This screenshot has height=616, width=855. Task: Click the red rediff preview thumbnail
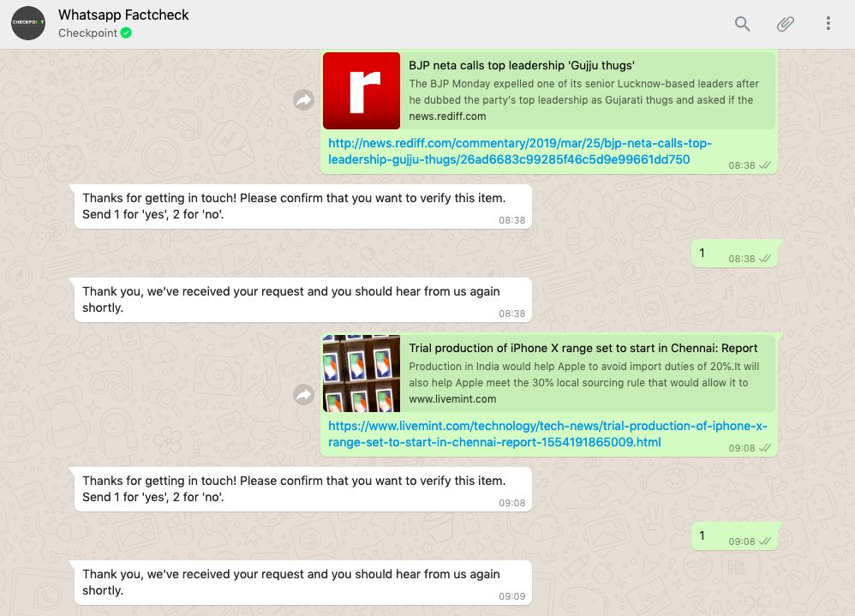coord(362,91)
